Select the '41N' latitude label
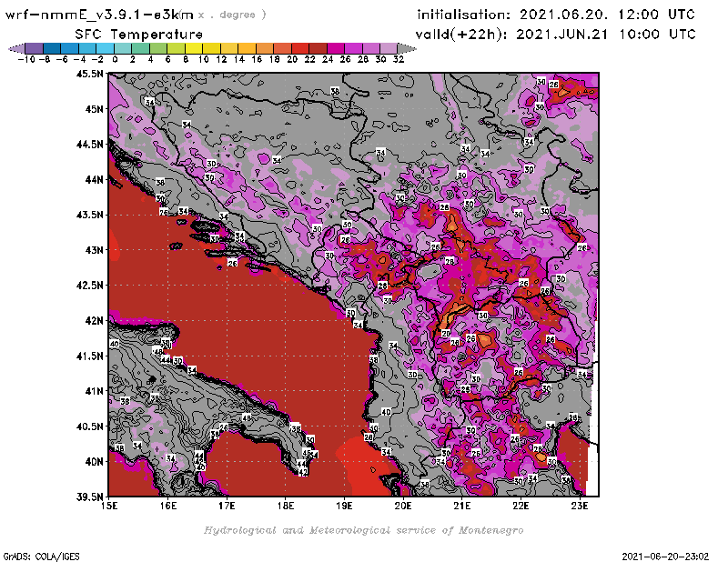728x562 pixels. pos(95,391)
